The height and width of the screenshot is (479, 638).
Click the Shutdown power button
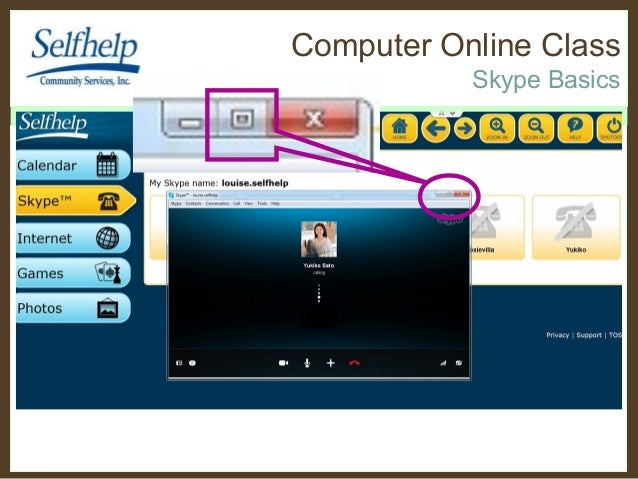pyautogui.click(x=610, y=129)
